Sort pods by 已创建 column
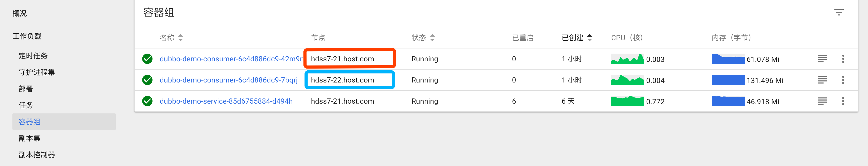The height and width of the screenshot is (166, 868). click(577, 38)
